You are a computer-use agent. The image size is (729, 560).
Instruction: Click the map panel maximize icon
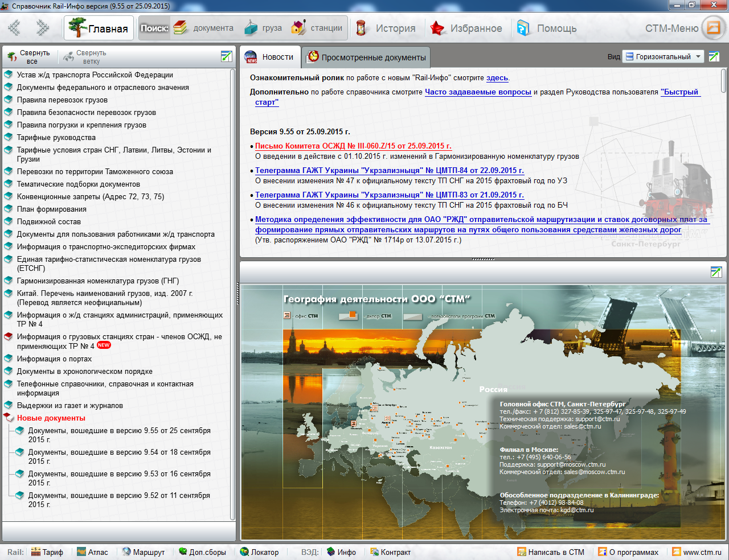tap(716, 272)
